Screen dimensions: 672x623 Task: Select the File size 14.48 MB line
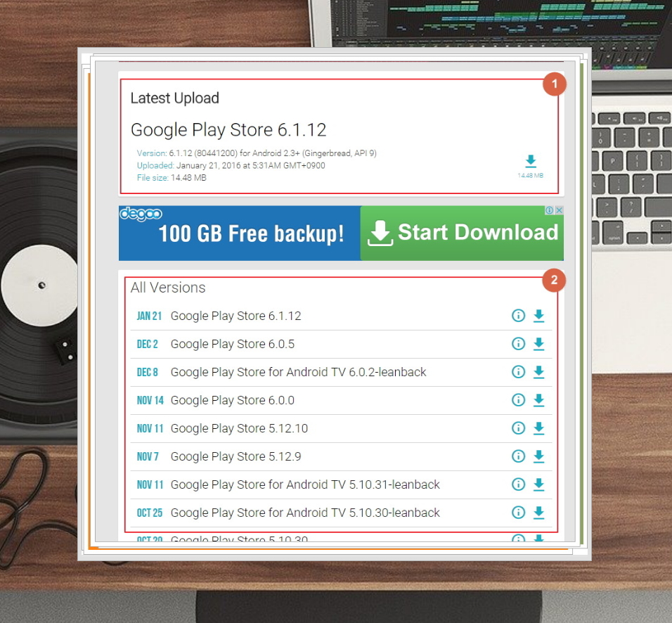[x=172, y=177]
